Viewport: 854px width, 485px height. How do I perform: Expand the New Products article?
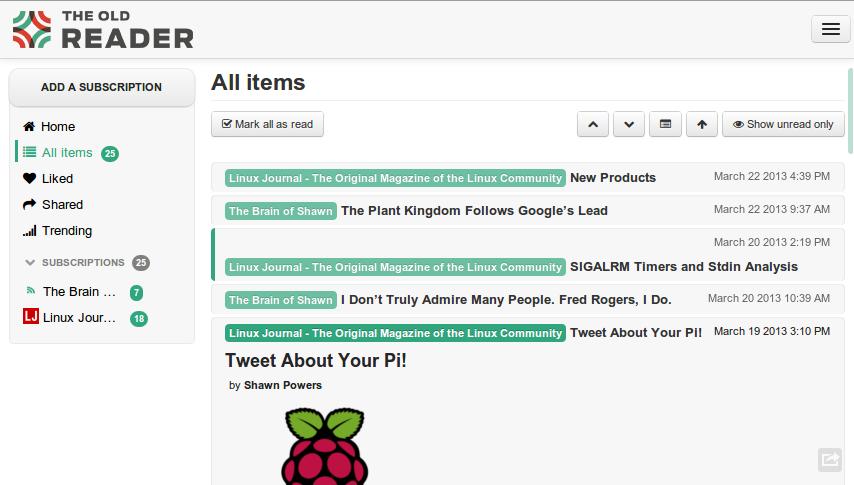[x=613, y=178]
